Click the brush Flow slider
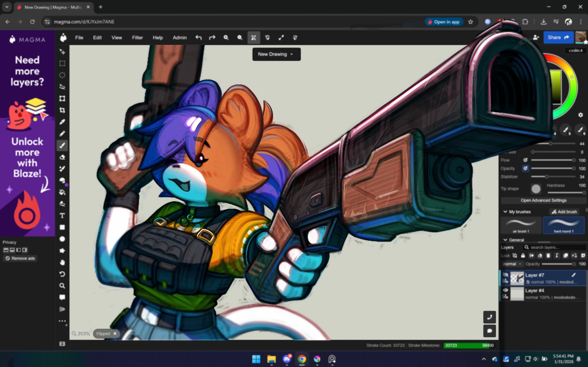Image resolution: width=588 pixels, height=367 pixels. click(x=552, y=160)
